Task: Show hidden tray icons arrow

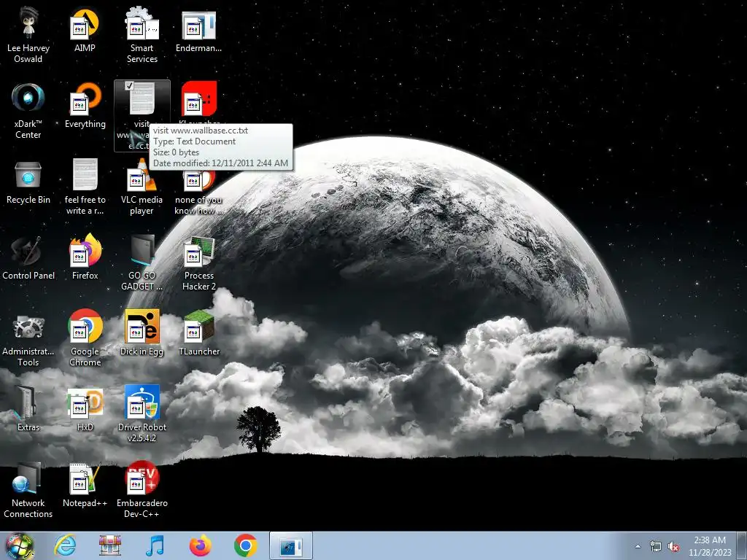Action: coord(638,546)
